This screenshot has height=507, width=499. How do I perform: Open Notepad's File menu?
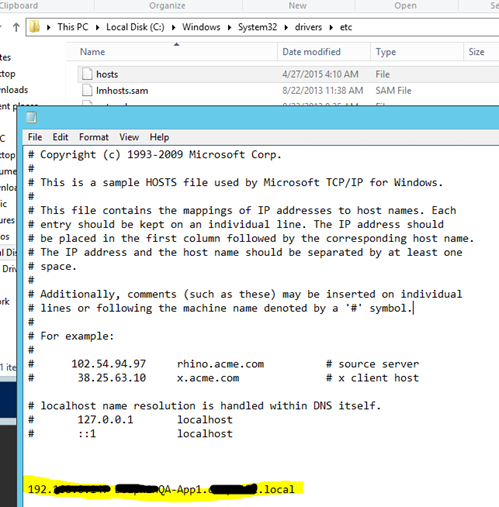click(x=35, y=137)
